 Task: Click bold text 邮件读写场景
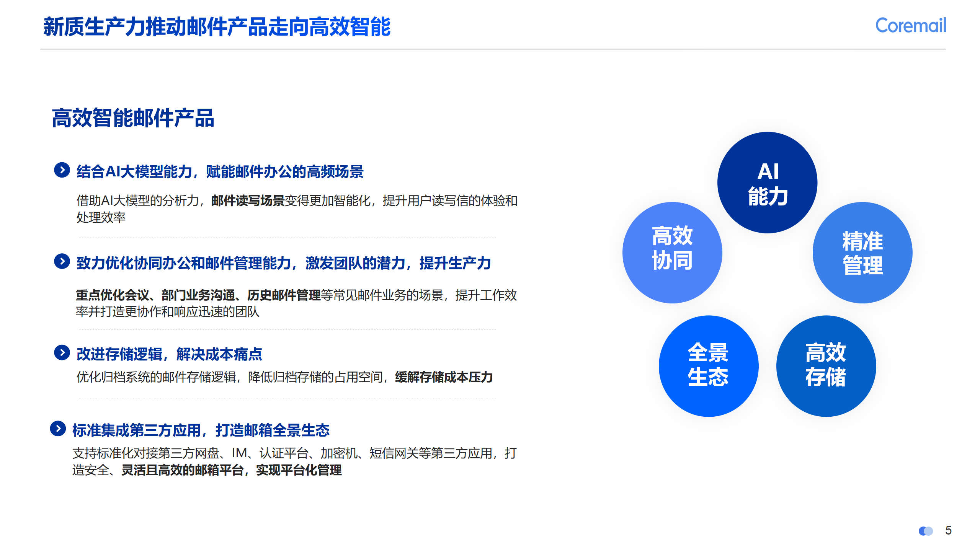click(x=248, y=201)
